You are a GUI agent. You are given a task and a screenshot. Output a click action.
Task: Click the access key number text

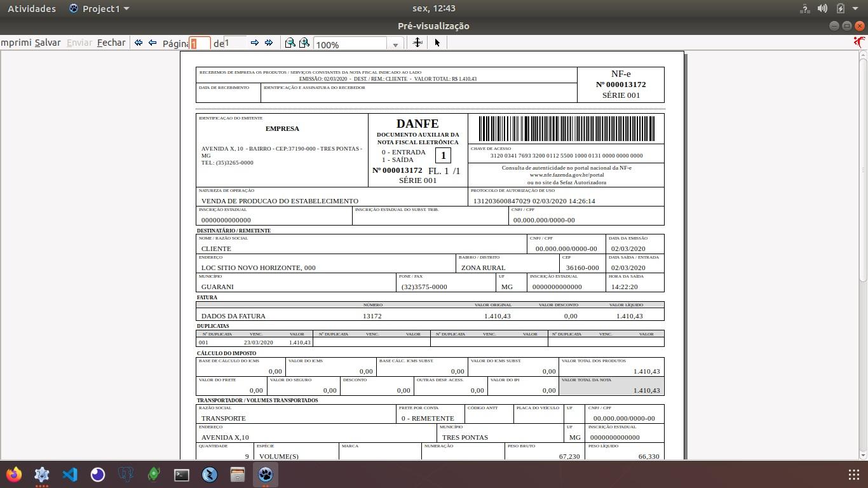tap(566, 156)
